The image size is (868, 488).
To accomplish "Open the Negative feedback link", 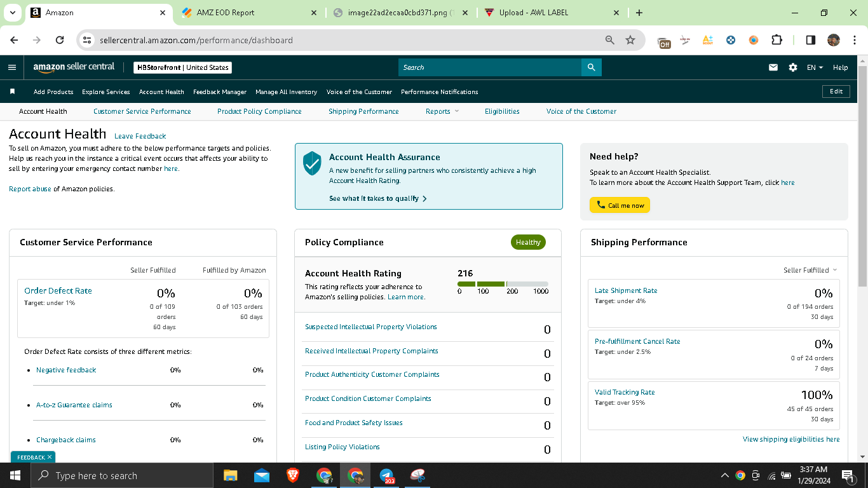I will tap(66, 370).
